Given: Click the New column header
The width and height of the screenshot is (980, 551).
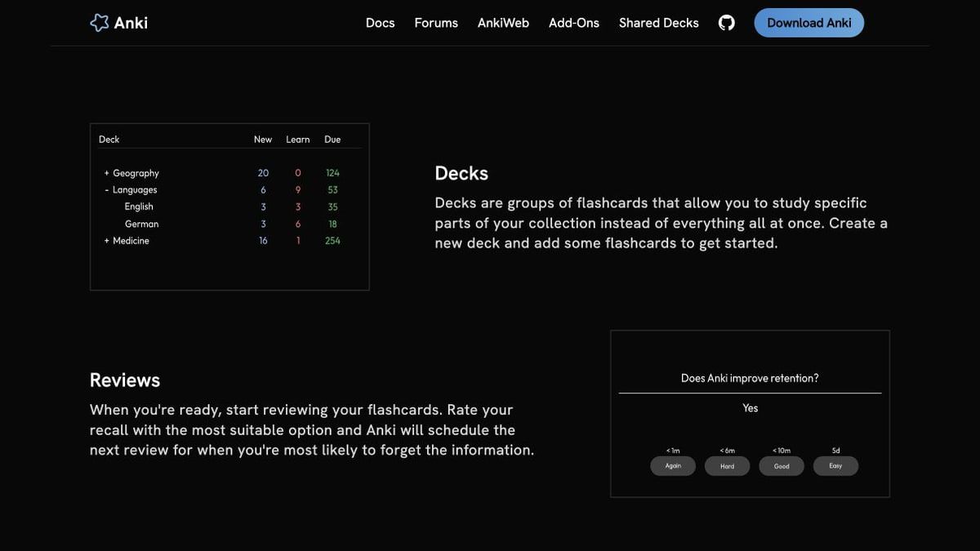Looking at the screenshot, I should pos(263,140).
